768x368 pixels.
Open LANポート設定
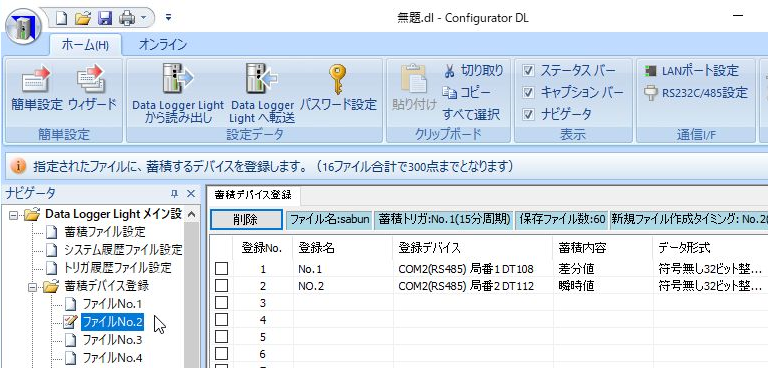692,71
